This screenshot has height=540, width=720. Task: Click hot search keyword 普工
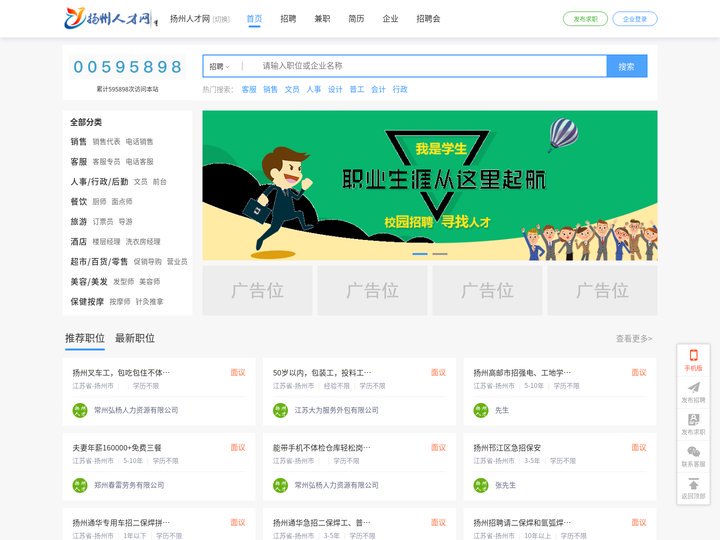[x=357, y=90]
